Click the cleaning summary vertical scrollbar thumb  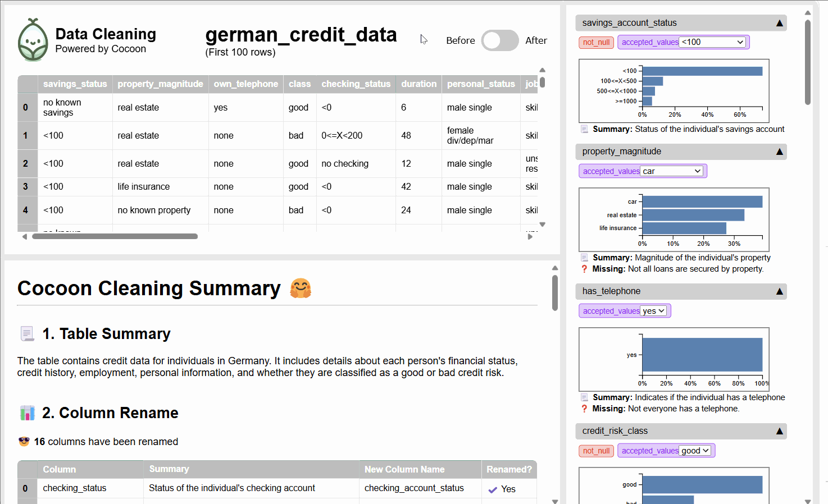pyautogui.click(x=555, y=292)
